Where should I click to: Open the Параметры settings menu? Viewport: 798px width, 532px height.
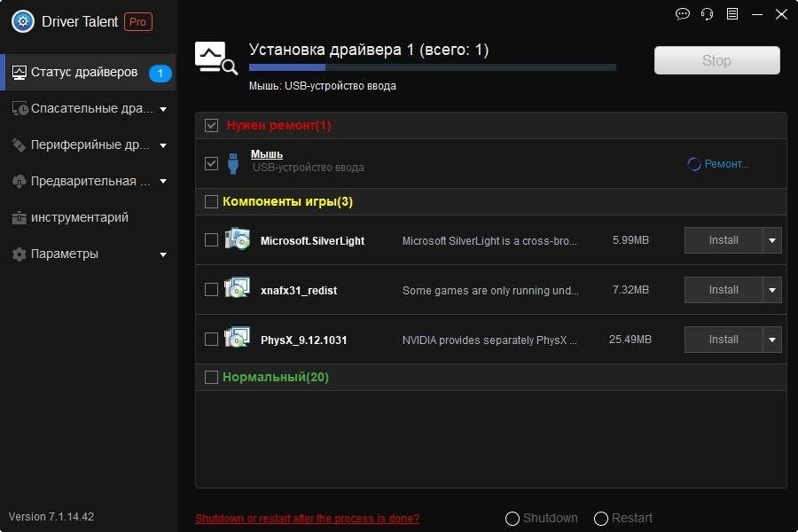[x=88, y=254]
